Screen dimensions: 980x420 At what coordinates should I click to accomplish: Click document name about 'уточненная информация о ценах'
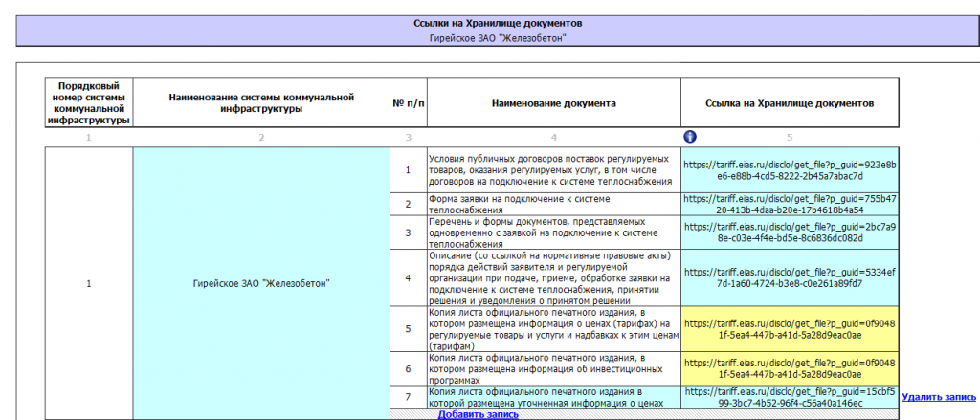pyautogui.click(x=554, y=397)
